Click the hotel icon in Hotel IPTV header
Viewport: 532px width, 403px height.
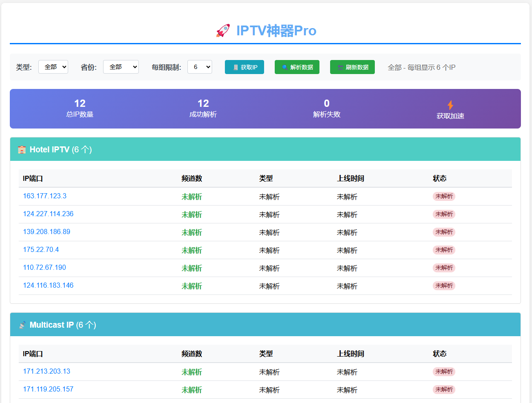point(22,149)
